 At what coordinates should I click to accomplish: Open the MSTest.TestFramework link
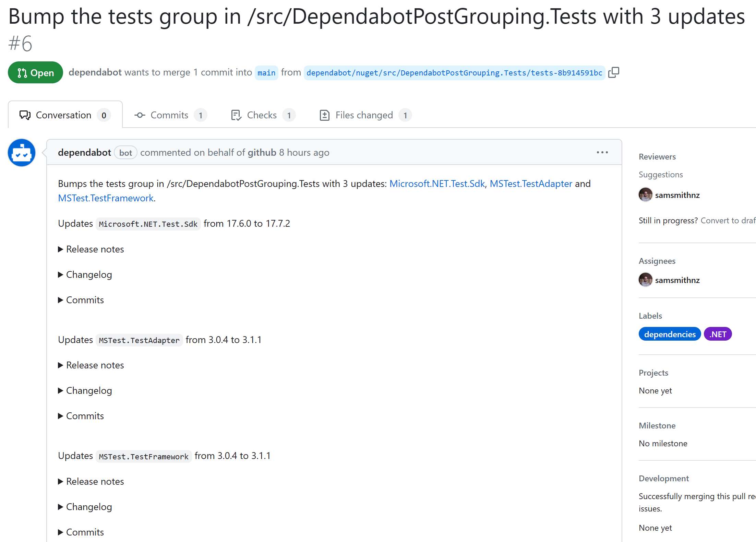tap(106, 198)
